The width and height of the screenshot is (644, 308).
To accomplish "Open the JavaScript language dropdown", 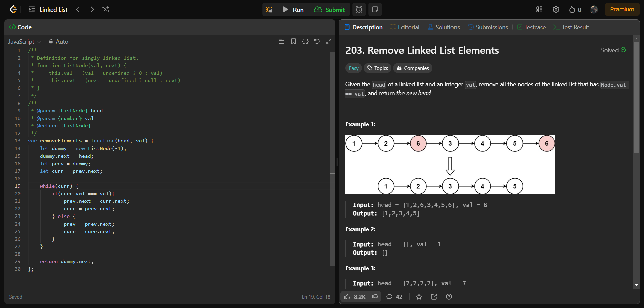I will coord(24,41).
